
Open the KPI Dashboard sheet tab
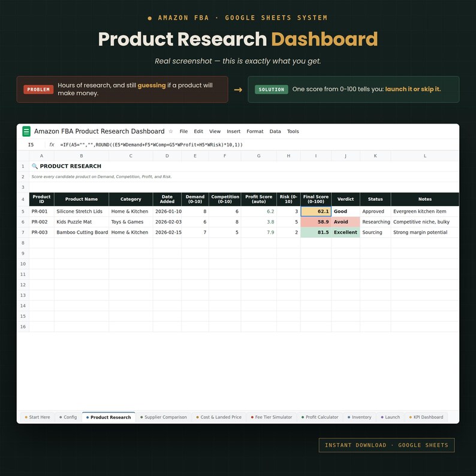click(426, 417)
